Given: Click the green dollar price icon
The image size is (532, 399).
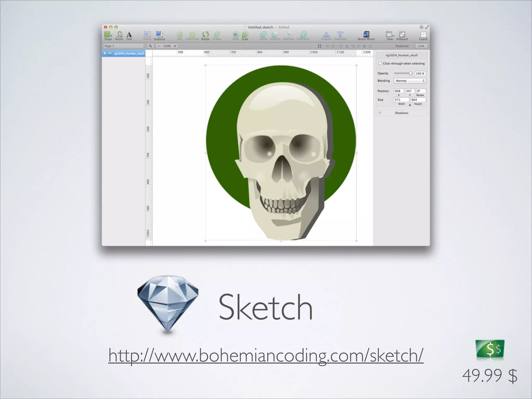Looking at the screenshot, I should pos(490,349).
